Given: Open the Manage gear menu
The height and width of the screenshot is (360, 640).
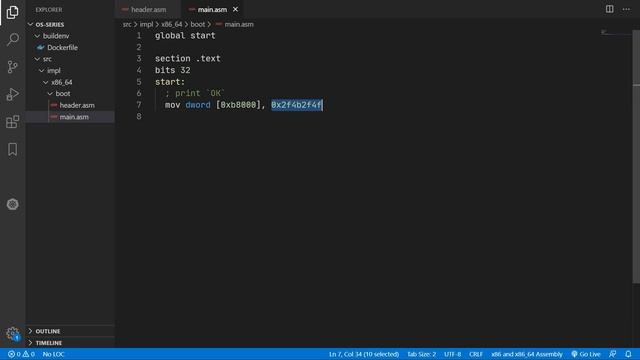Looking at the screenshot, I should click(x=12, y=333).
